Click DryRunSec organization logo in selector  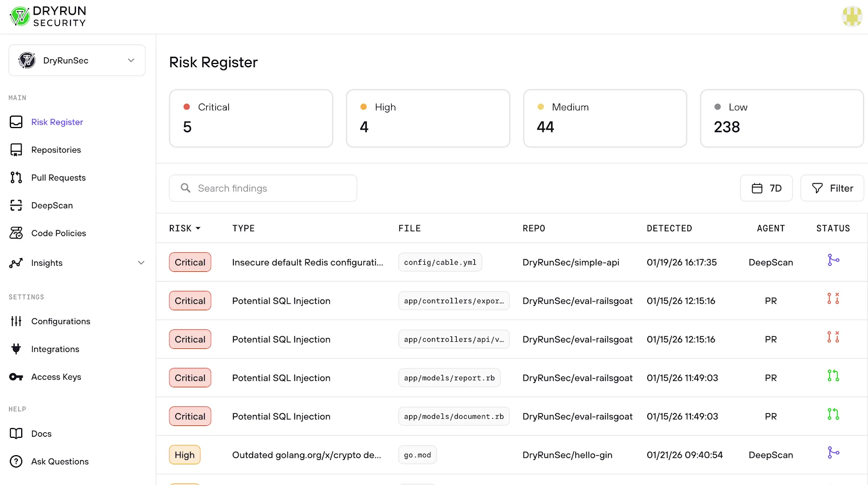tap(27, 60)
